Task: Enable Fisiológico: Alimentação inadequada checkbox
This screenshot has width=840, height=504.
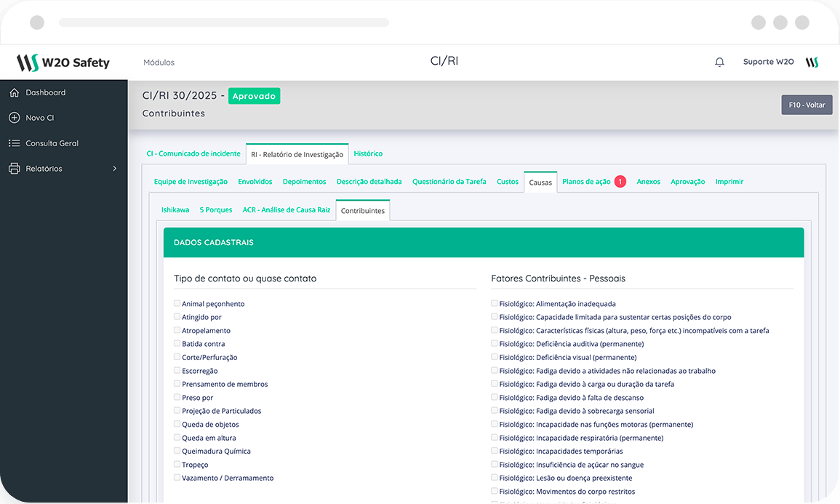Action: [x=495, y=303]
